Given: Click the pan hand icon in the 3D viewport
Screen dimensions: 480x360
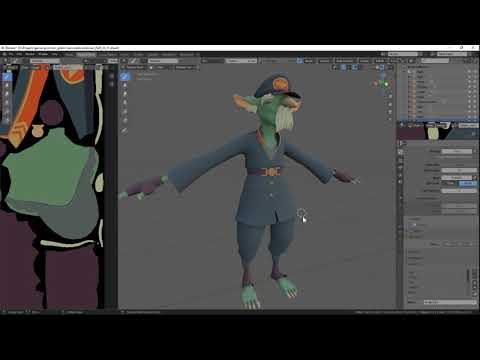Looking at the screenshot, I should [x=390, y=104].
